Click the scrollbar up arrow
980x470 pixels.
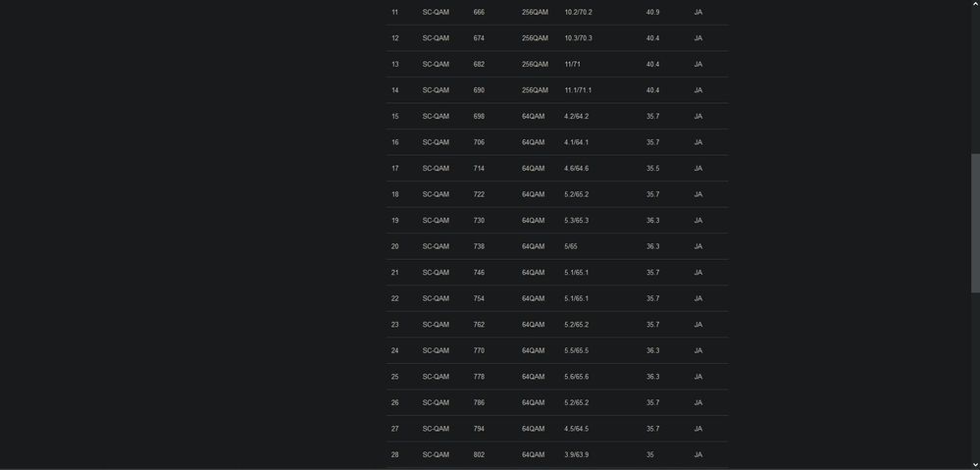(x=975, y=3)
